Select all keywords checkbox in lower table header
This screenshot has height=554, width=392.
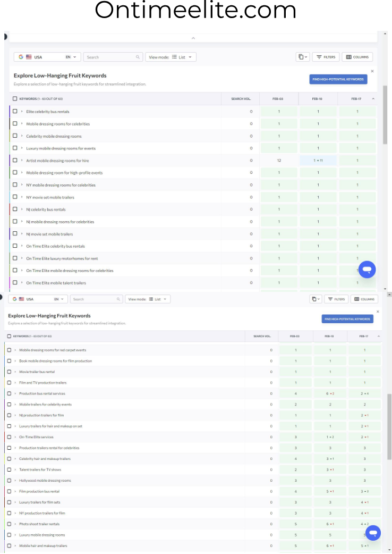point(9,336)
